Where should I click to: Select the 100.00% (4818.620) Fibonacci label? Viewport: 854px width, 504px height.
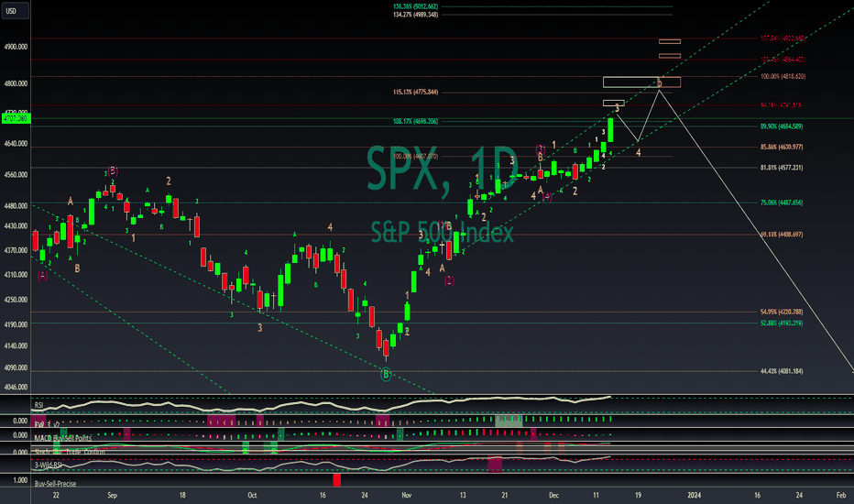(783, 77)
